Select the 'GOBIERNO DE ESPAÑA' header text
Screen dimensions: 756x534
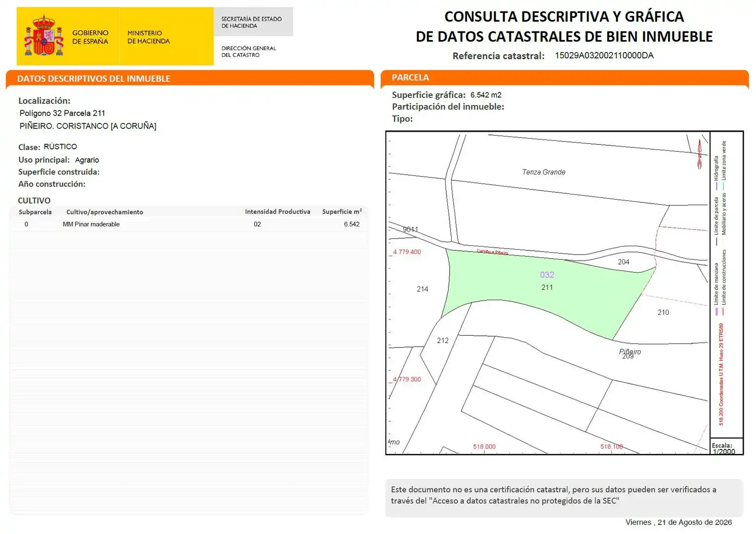[x=90, y=37]
